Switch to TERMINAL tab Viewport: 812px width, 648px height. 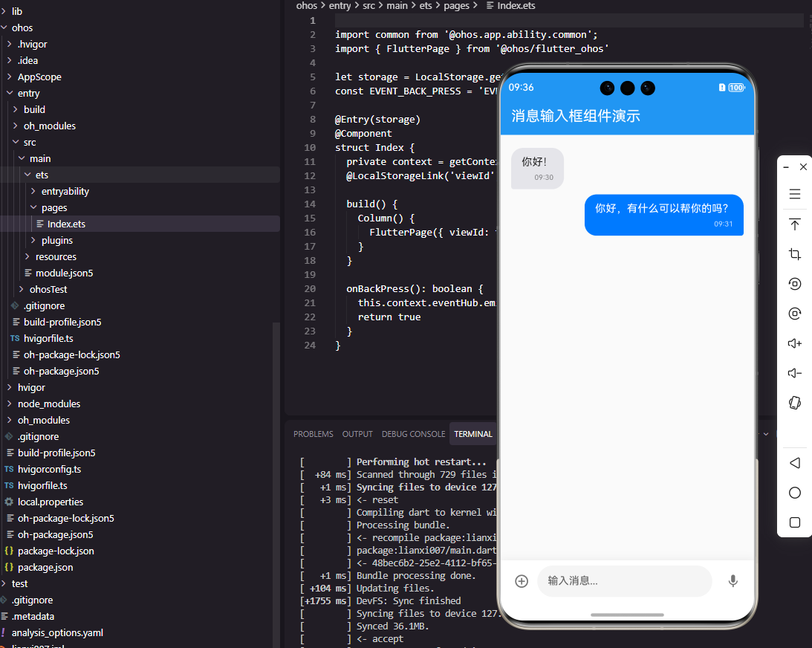473,434
